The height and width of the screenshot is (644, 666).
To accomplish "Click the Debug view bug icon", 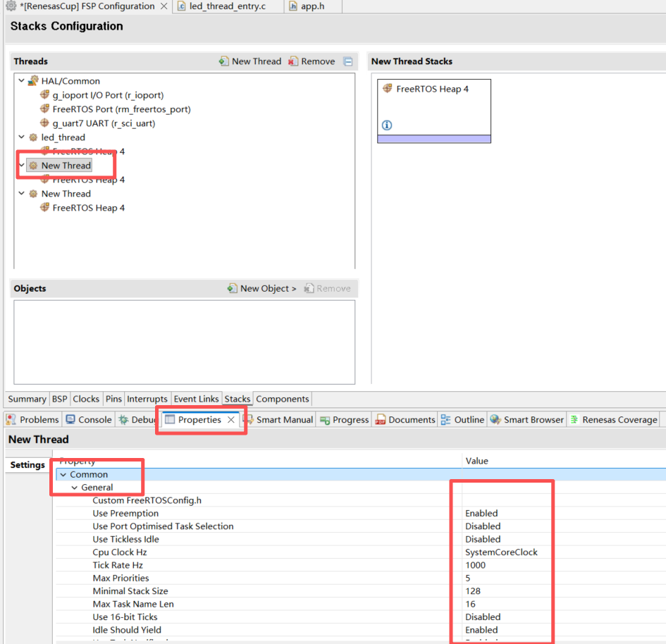I will pyautogui.click(x=123, y=419).
